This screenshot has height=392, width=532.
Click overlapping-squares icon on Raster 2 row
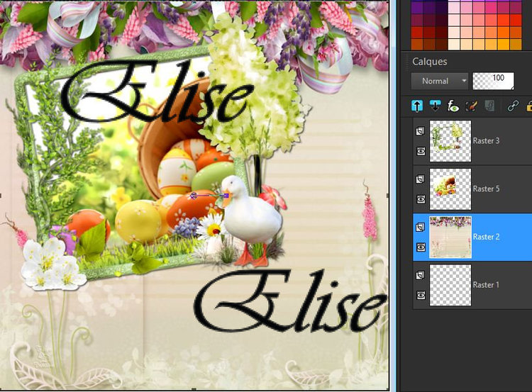[x=421, y=228]
